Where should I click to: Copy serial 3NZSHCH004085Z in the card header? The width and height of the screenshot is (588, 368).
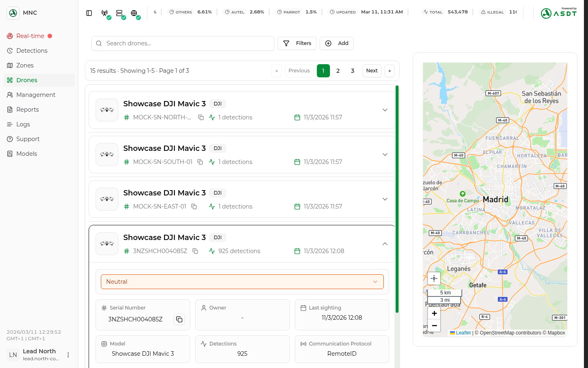point(195,251)
